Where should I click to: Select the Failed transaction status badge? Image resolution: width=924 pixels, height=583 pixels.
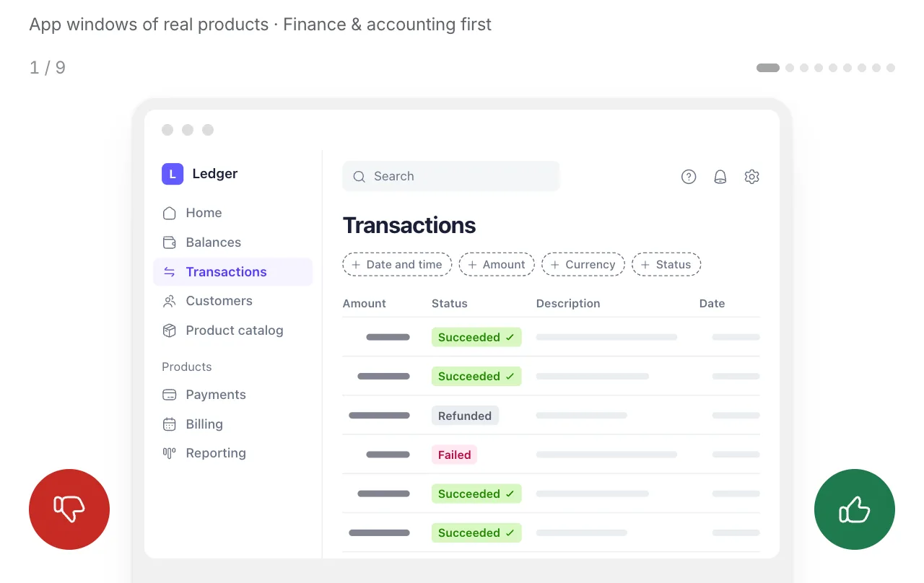coord(454,455)
